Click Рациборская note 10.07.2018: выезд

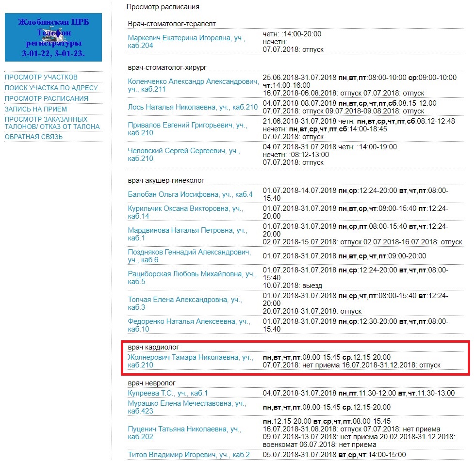292,286
